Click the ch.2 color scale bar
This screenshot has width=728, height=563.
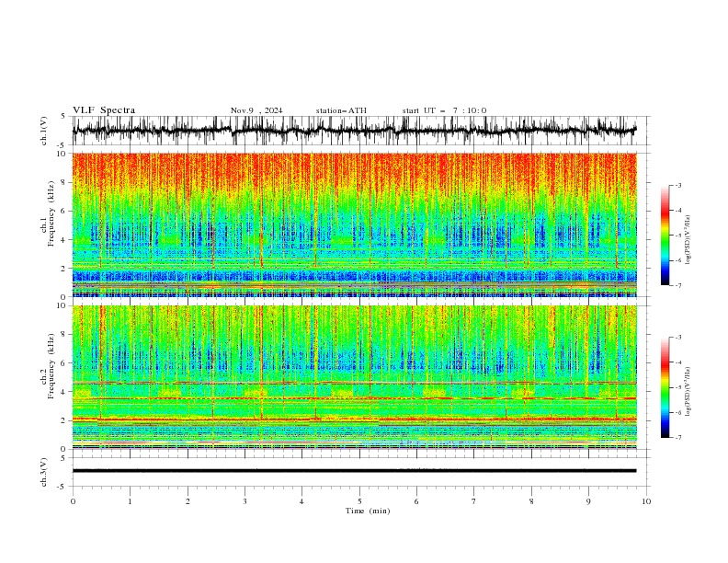point(665,387)
